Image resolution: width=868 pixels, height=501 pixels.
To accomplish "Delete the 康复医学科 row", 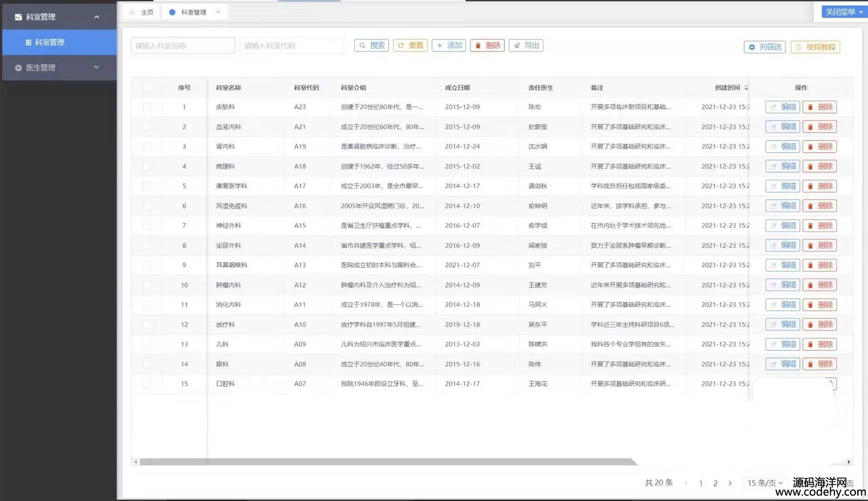I will tap(820, 186).
